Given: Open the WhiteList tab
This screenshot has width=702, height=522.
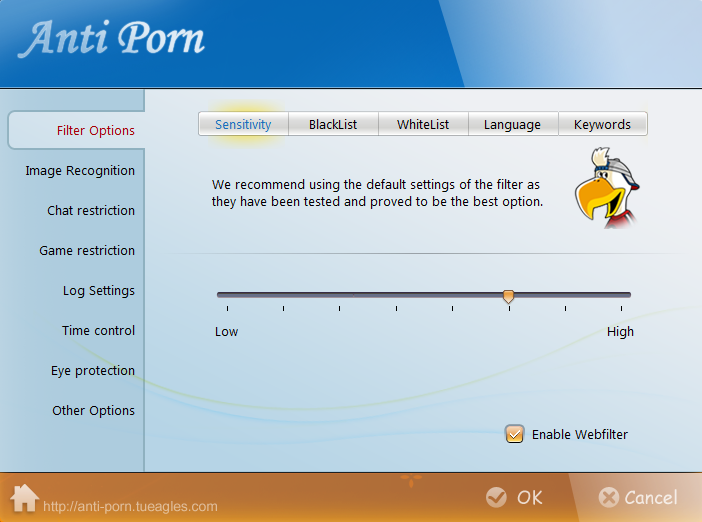Looking at the screenshot, I should pyautogui.click(x=423, y=124).
